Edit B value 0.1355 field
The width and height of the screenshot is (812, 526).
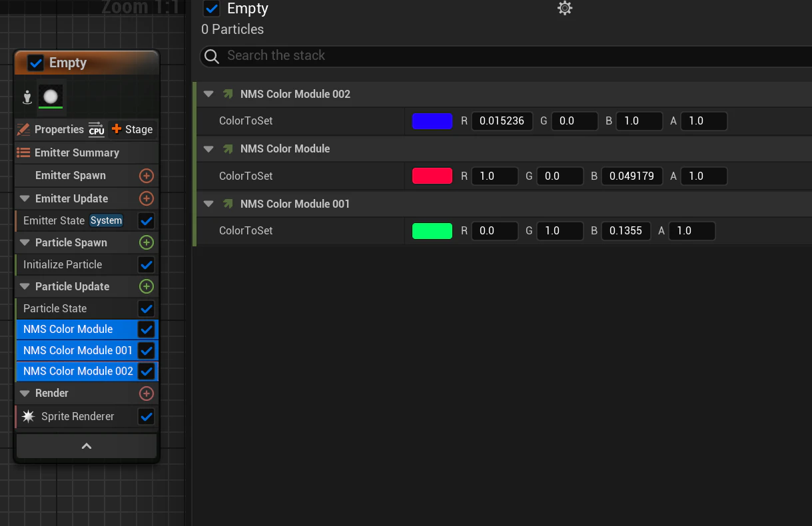pos(626,231)
